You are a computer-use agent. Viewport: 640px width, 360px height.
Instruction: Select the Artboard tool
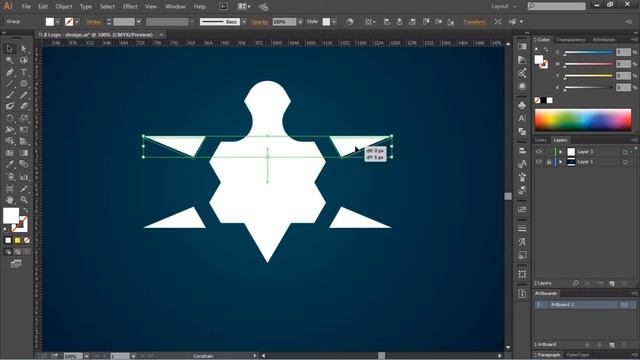pyautogui.click(x=10, y=189)
